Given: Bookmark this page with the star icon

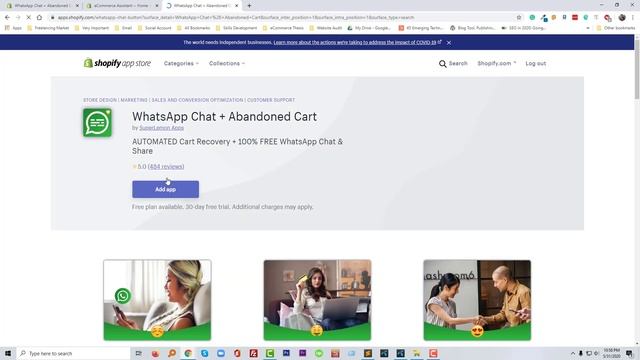Looking at the screenshot, I should pyautogui.click(x=519, y=18).
